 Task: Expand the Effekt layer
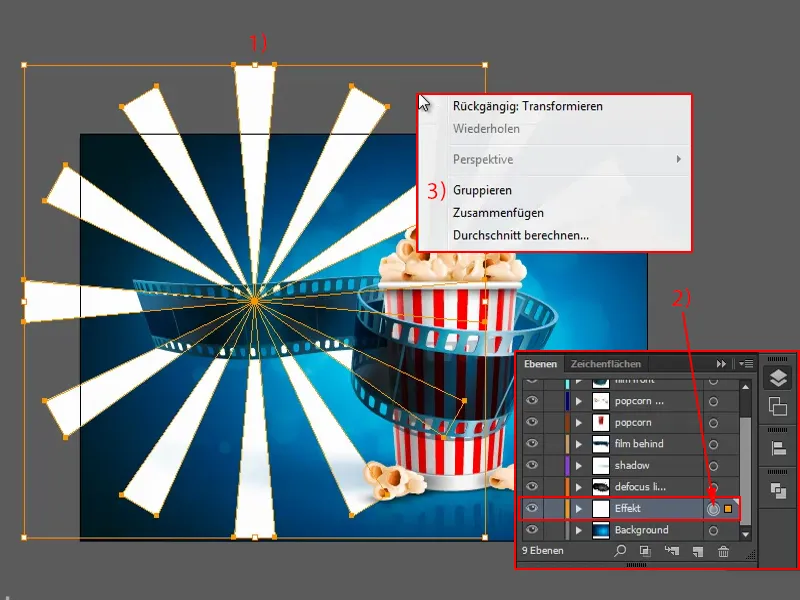coord(579,509)
